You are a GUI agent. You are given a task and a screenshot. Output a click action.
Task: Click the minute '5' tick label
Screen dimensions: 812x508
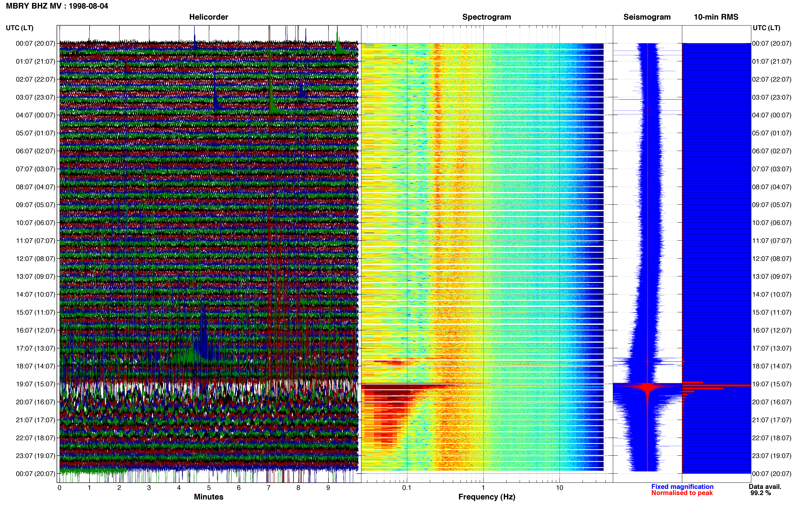(x=209, y=487)
